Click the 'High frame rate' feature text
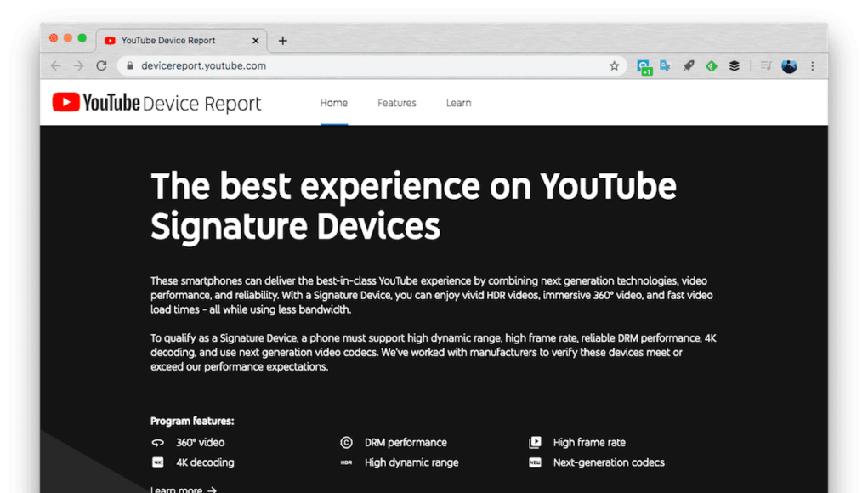This screenshot has width=868, height=493. 589,443
